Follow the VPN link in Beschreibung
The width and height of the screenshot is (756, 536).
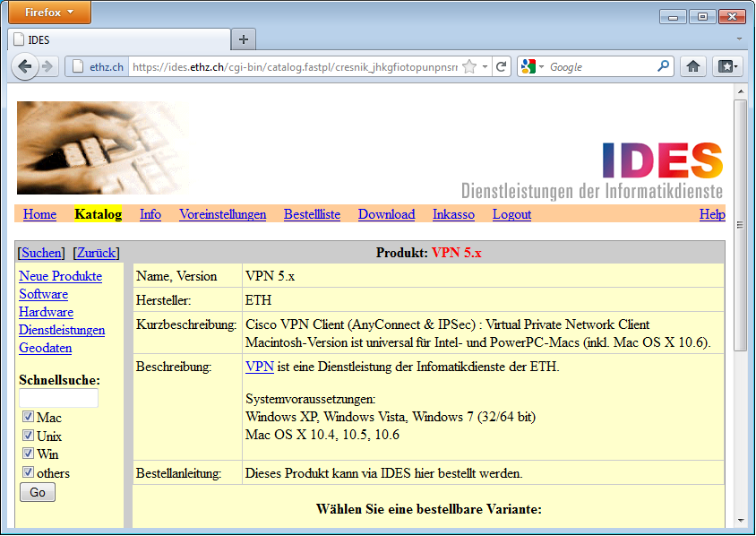point(260,367)
